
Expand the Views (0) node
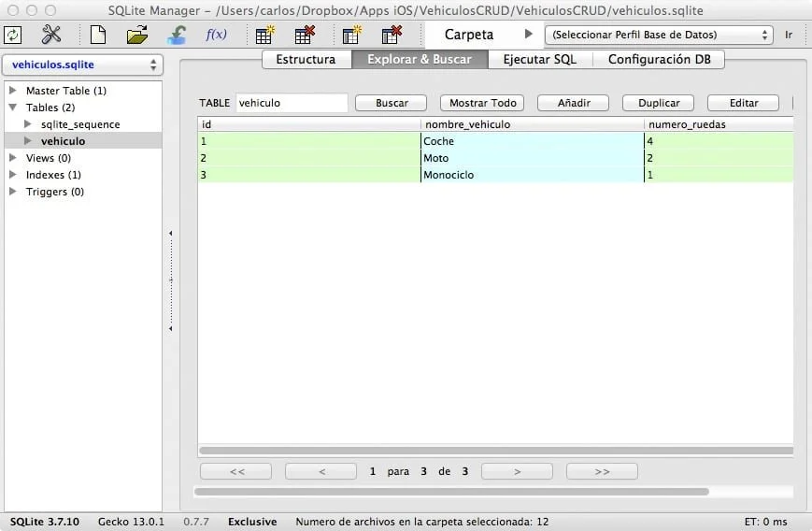tap(13, 157)
